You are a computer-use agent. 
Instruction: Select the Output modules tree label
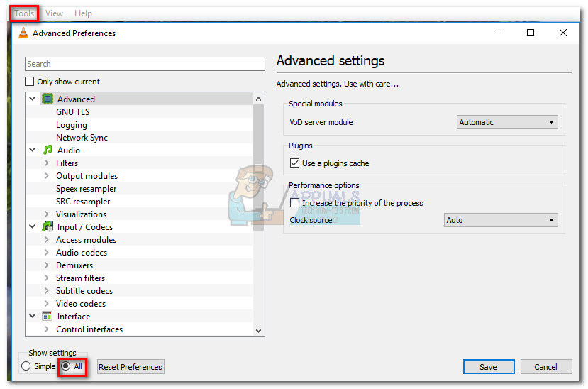coord(87,175)
